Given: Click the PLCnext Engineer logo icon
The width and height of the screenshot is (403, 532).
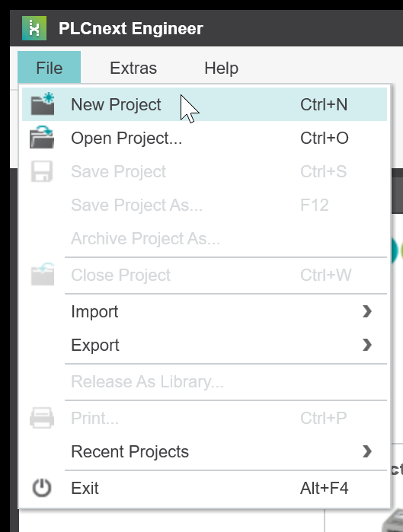Looking at the screenshot, I should coord(34,28).
